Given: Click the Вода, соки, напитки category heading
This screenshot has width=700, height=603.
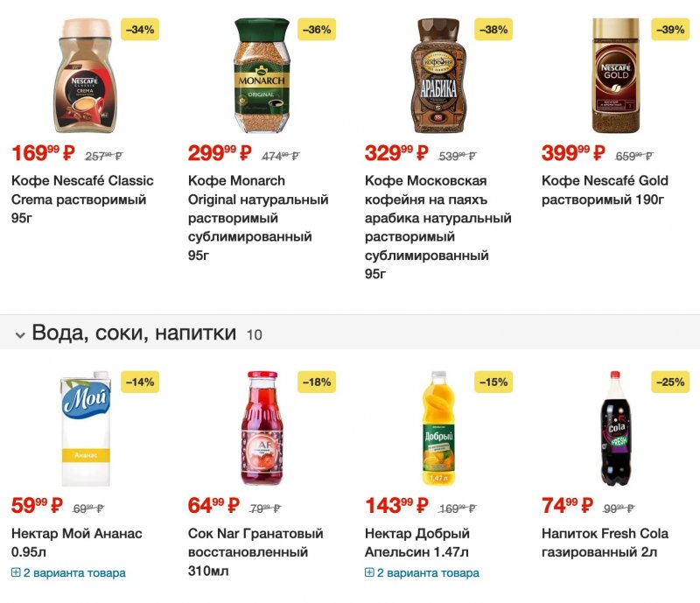Looking at the screenshot, I should 134,333.
